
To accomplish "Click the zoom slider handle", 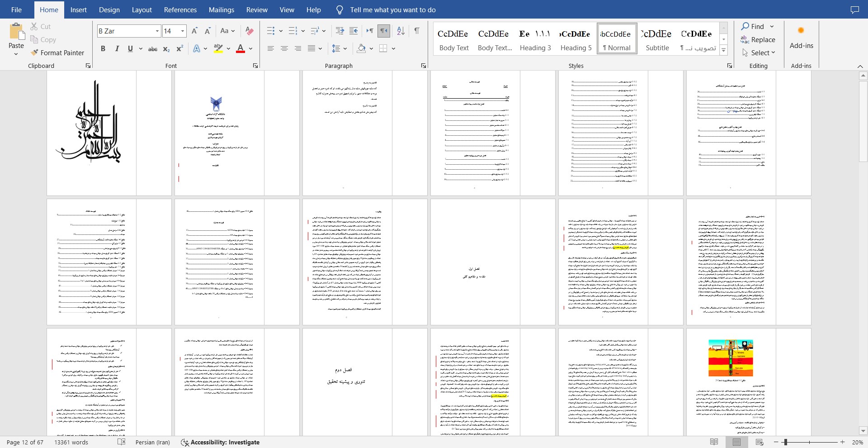I will 785,442.
